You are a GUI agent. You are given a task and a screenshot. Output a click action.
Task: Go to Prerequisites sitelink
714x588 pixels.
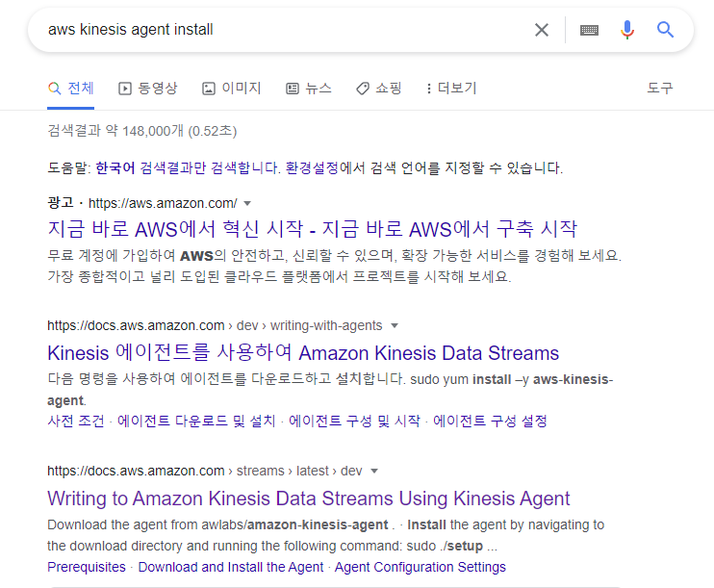tap(87, 567)
